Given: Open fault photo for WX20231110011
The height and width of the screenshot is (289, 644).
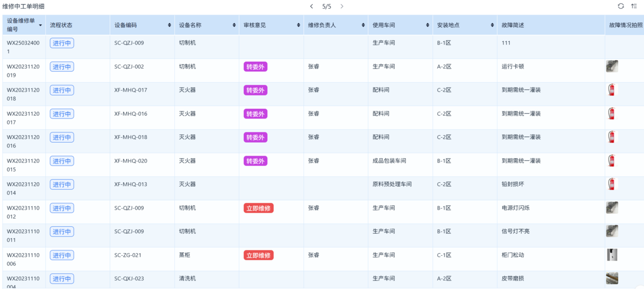Looking at the screenshot, I should click(612, 231).
